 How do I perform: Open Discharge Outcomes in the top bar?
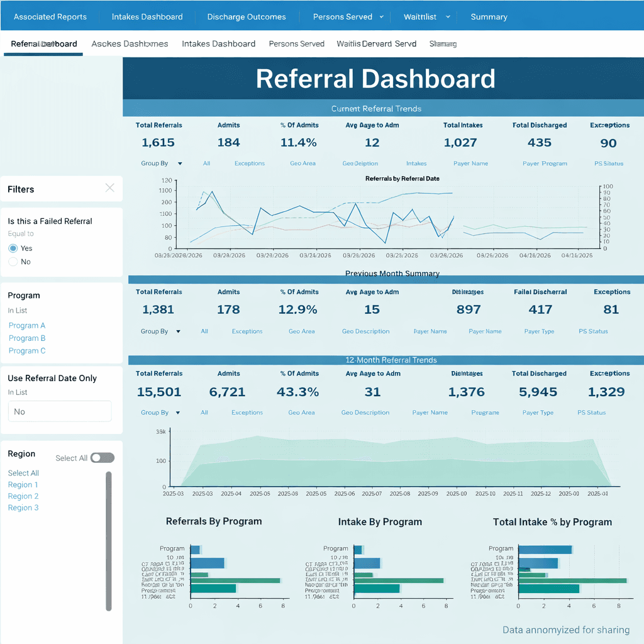tap(247, 17)
